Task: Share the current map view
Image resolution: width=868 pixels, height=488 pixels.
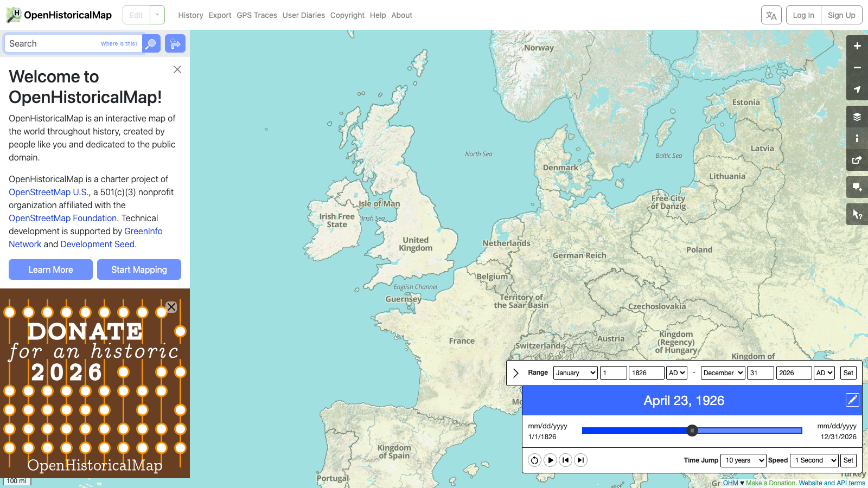Action: pos(857,160)
